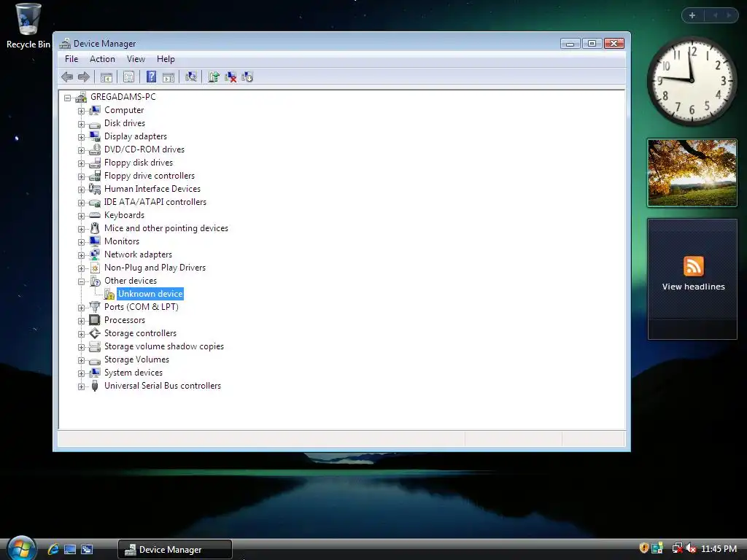This screenshot has width=747, height=560.
Task: Click the Device Manager title bar icon
Action: click(x=65, y=44)
